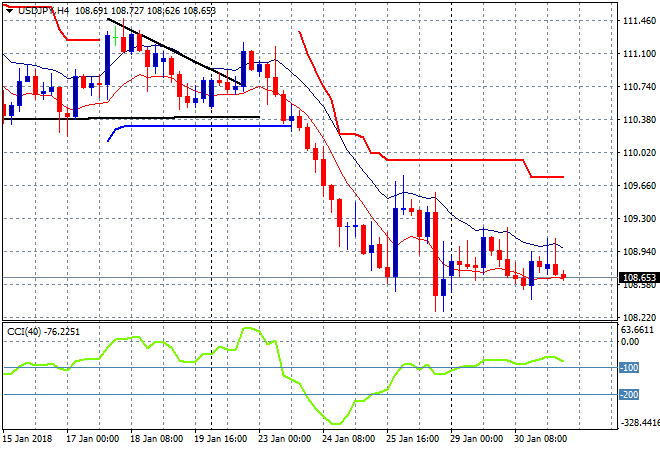Click the -100 level label in CCI panel

click(x=629, y=368)
